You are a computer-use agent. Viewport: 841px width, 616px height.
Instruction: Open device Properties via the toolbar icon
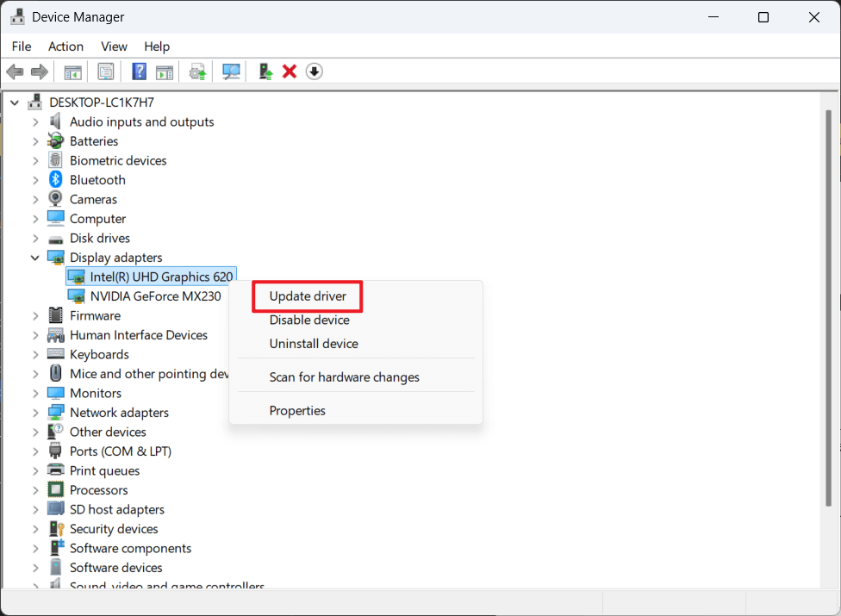click(106, 71)
